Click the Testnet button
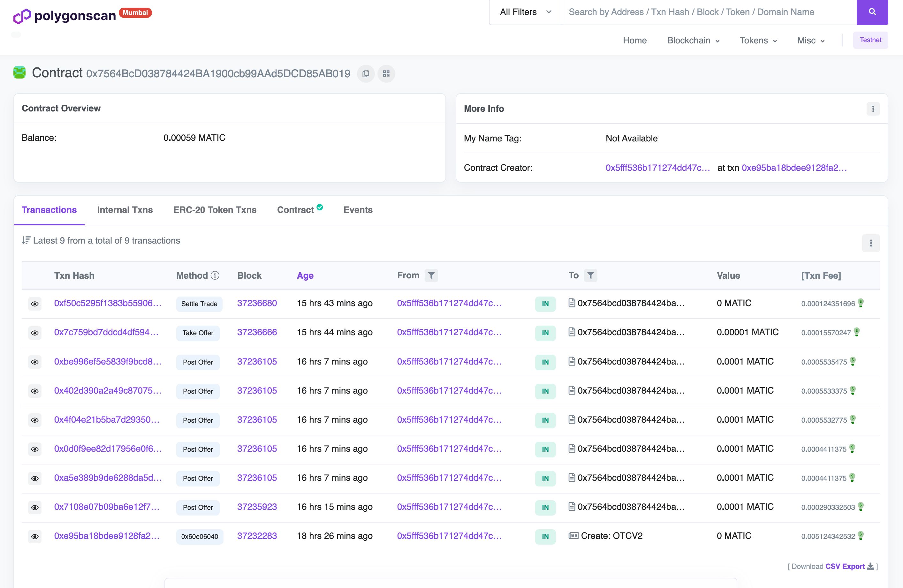This screenshot has height=588, width=903. 870,40
